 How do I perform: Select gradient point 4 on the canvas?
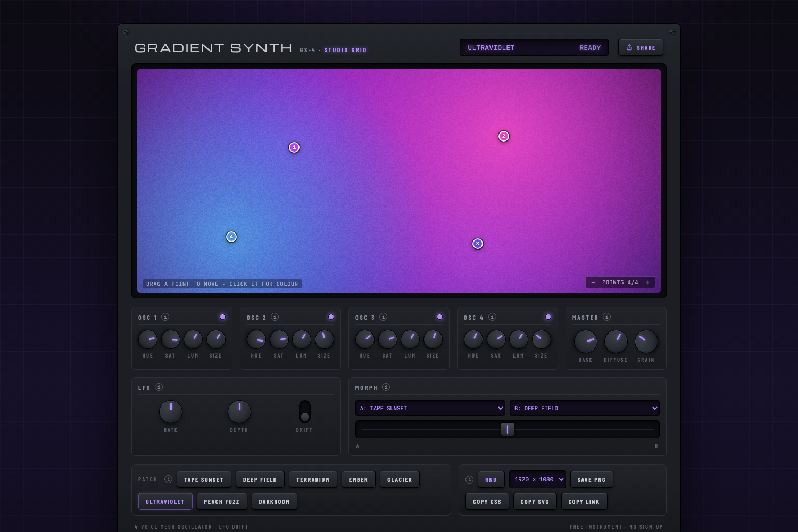pyautogui.click(x=231, y=237)
